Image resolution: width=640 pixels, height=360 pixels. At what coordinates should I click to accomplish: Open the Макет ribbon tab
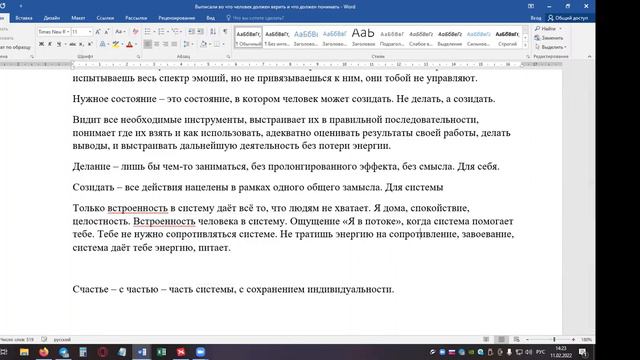coord(78,18)
